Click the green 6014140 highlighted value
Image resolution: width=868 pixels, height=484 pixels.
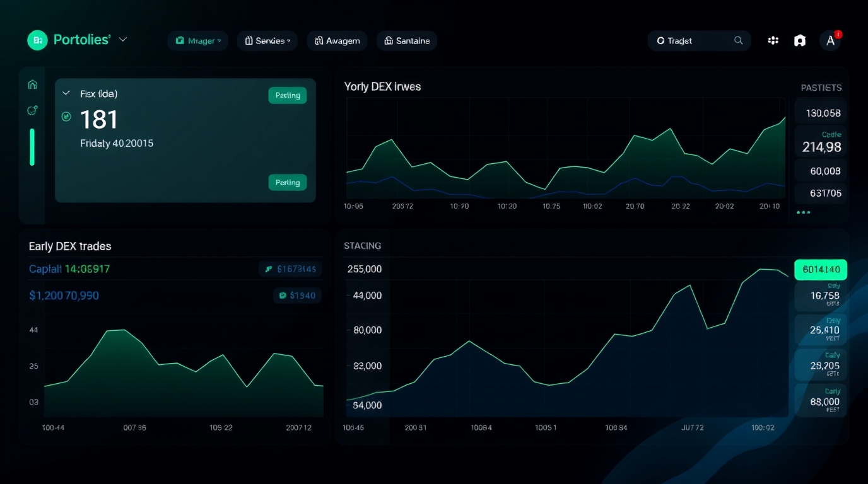coord(820,269)
